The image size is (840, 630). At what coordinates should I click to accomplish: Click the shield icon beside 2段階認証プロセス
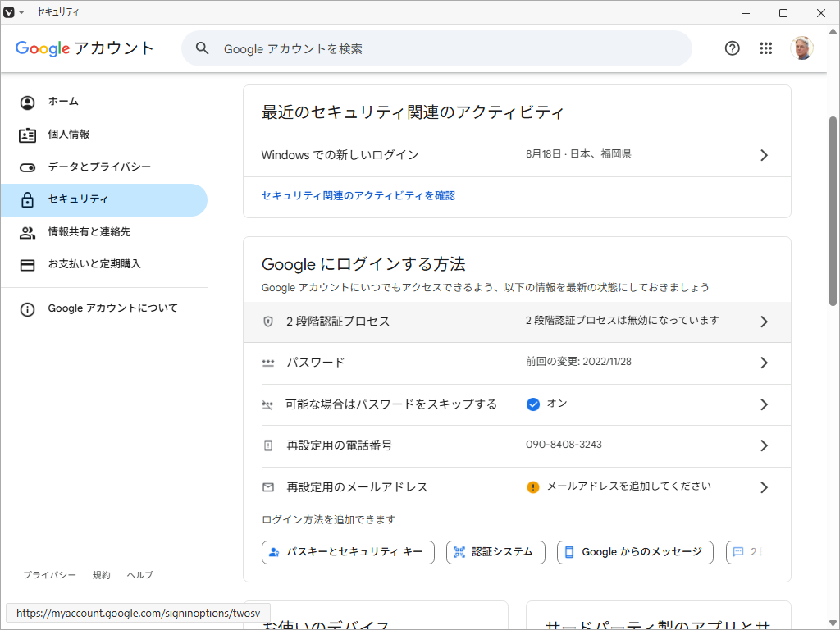click(x=268, y=322)
